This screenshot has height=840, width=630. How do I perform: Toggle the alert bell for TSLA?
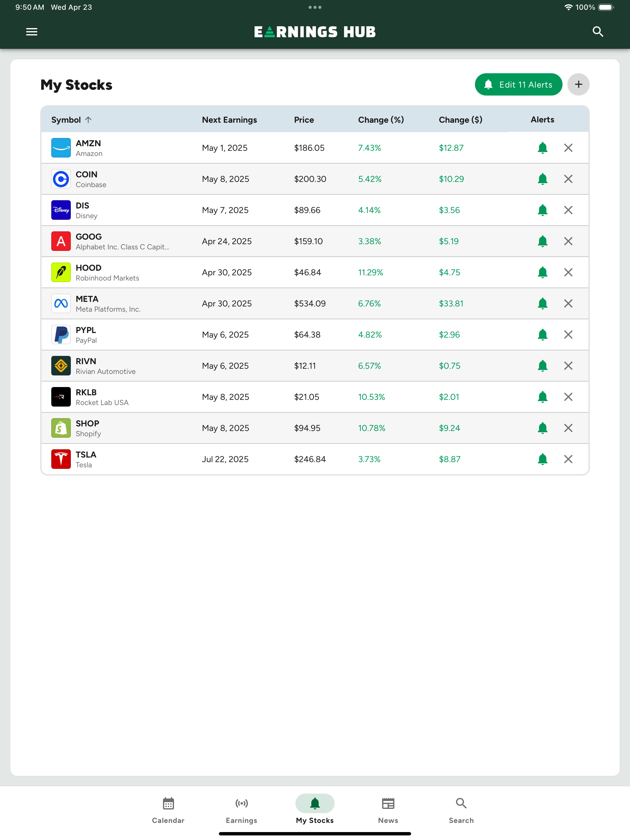[x=542, y=459]
